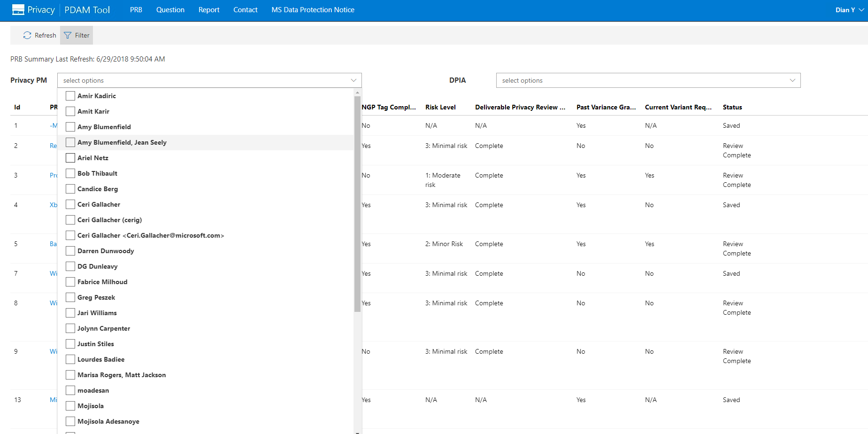Enable the Bob Thibault checkbox
The width and height of the screenshot is (868, 434).
pyautogui.click(x=70, y=173)
